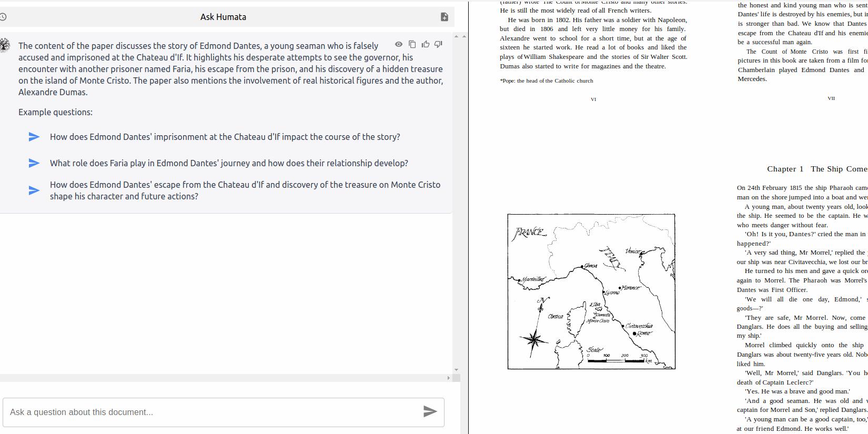Screen dimensions: 868x434
Task: Copy the answer with the copy icon
Action: pos(412,44)
